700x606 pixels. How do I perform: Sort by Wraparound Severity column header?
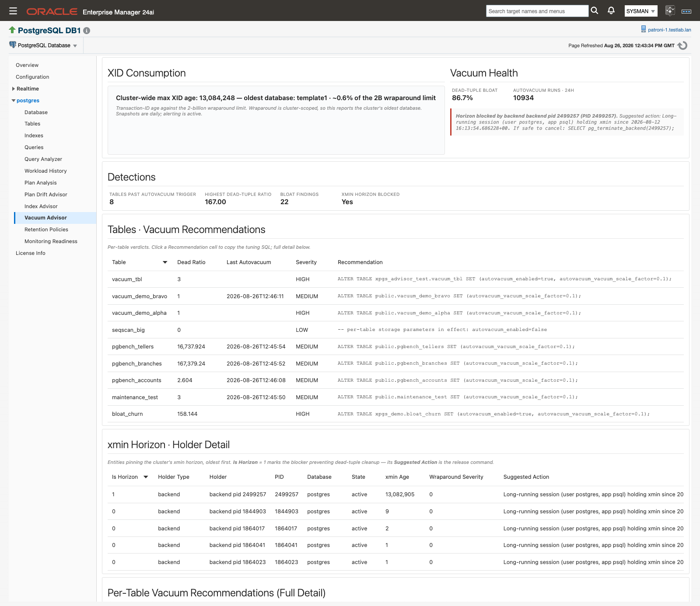click(456, 477)
